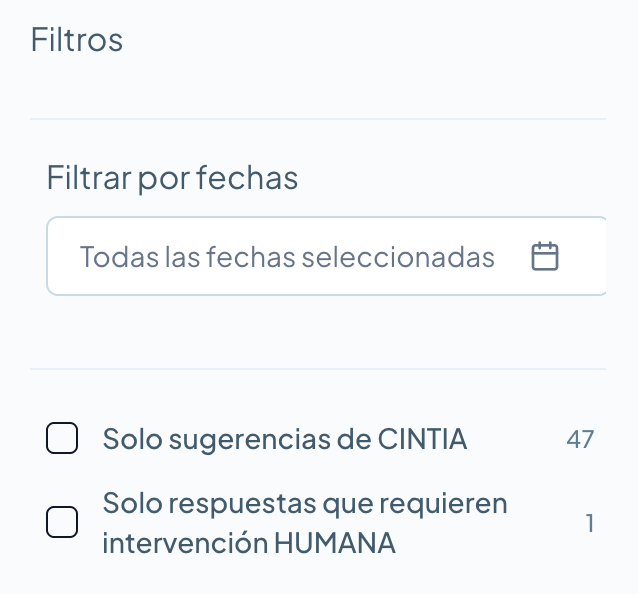Click the word 'HUMANA' in second filter
Viewport: 638px width, 594px height.
coord(334,544)
